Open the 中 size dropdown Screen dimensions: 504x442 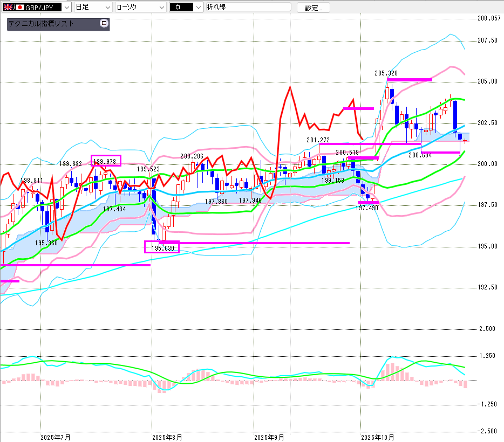(x=197, y=8)
